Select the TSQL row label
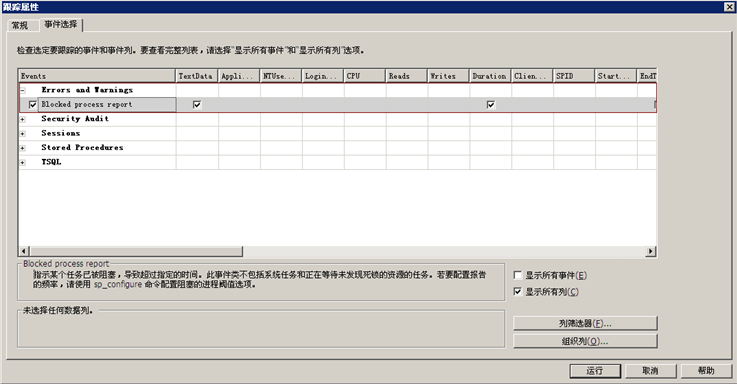737x385 pixels. (x=51, y=162)
